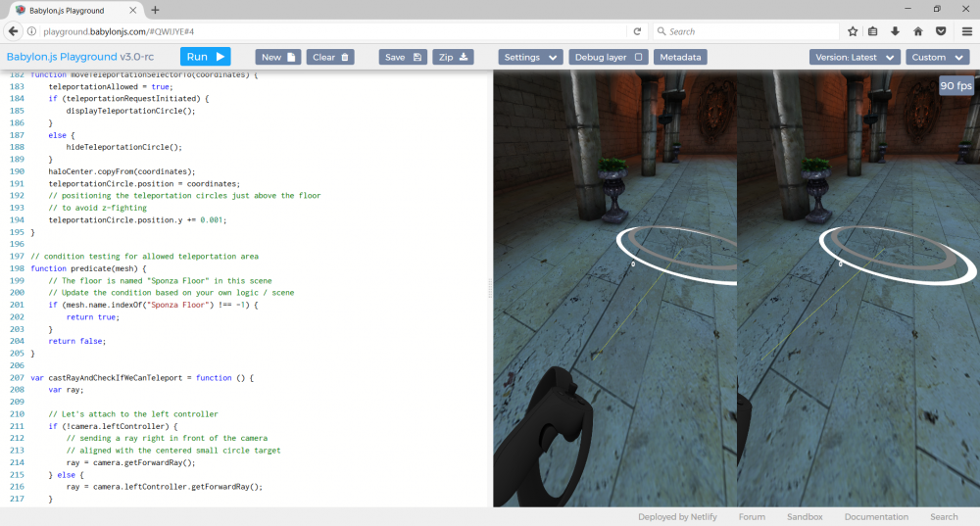This screenshot has width=980, height=526.
Task: Open the Metadata panel
Action: [680, 57]
